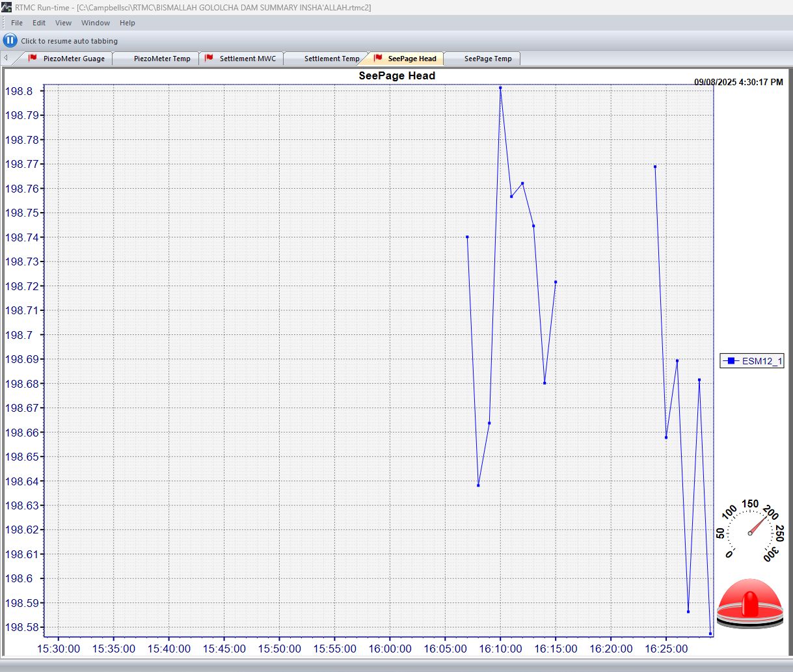
Task: Switch to the PiezoMeter Temp tab
Action: coord(162,59)
